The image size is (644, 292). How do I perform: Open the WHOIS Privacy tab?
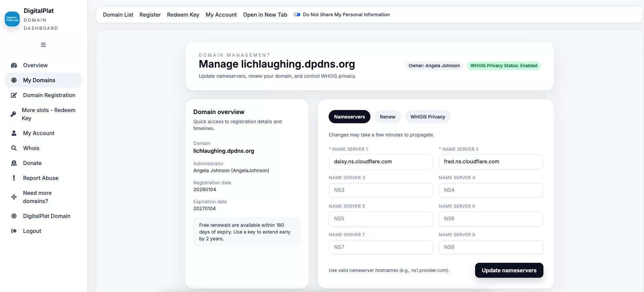pos(428,117)
